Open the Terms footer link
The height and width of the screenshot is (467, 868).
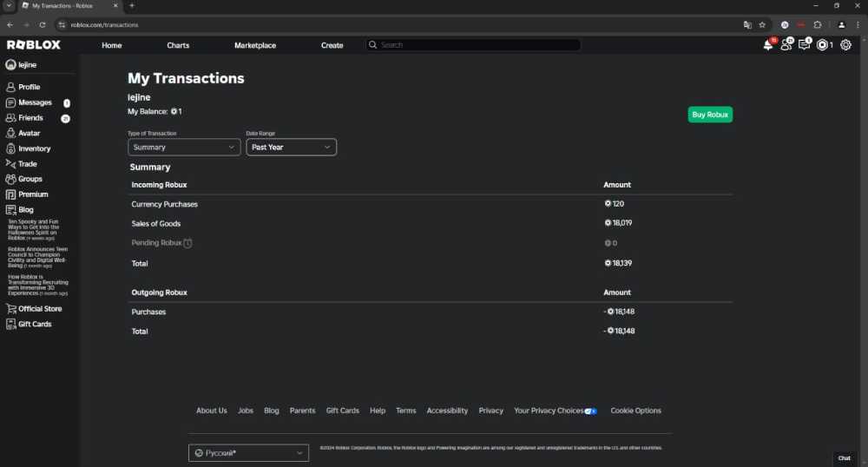click(x=405, y=411)
